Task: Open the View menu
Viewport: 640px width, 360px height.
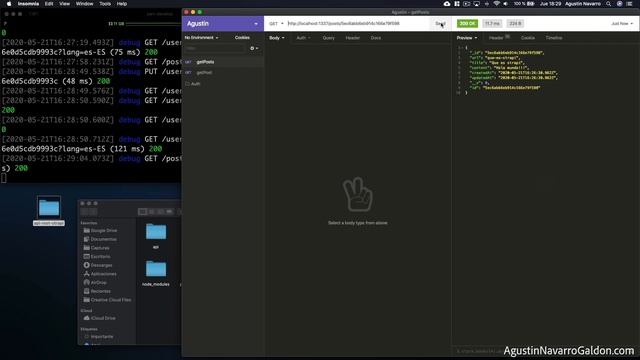Action: 64,4
